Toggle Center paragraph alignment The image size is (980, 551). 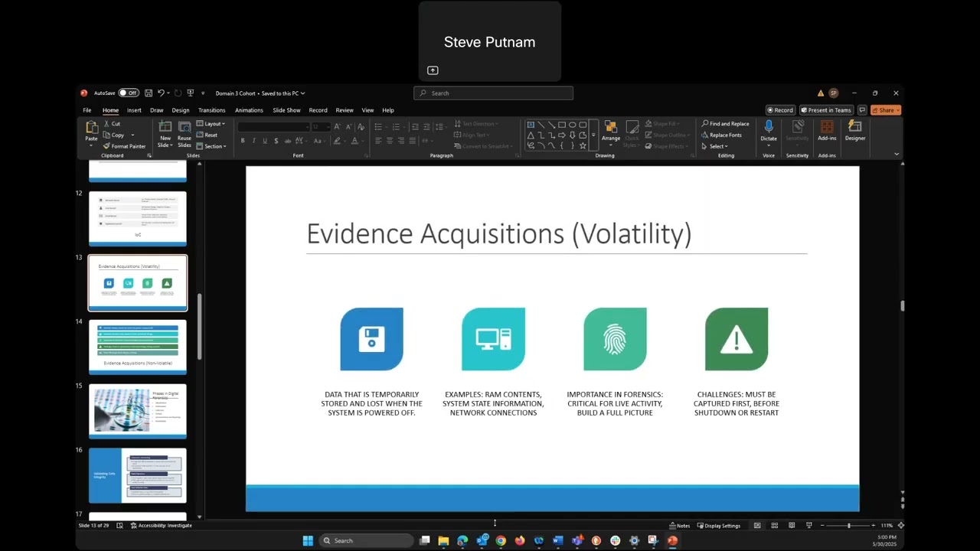tap(390, 141)
